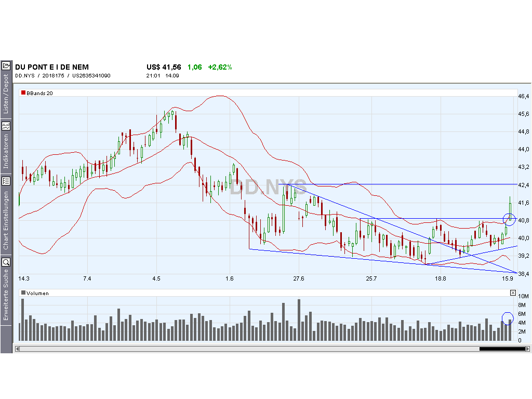Open the Listen/Depot folder icon
Image resolution: width=532 pixels, height=399 pixels.
6,66
